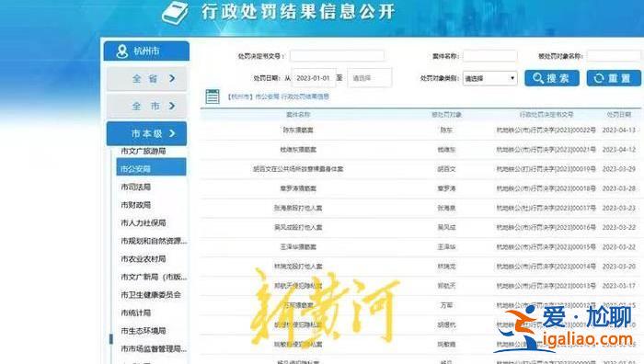This screenshot has width=644, height=364.
Task: Select 市市场监督管理局 in sidebar
Action: (154, 348)
